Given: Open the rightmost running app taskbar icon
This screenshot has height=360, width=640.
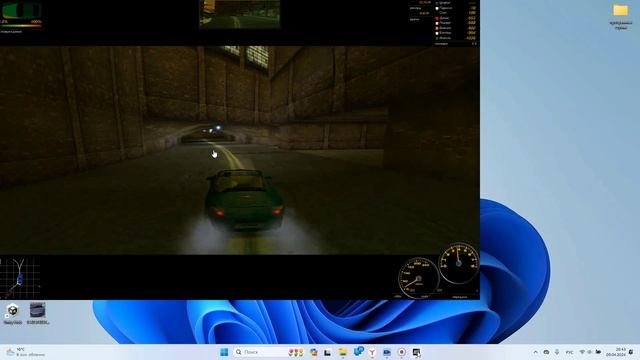Looking at the screenshot, I should [416, 352].
